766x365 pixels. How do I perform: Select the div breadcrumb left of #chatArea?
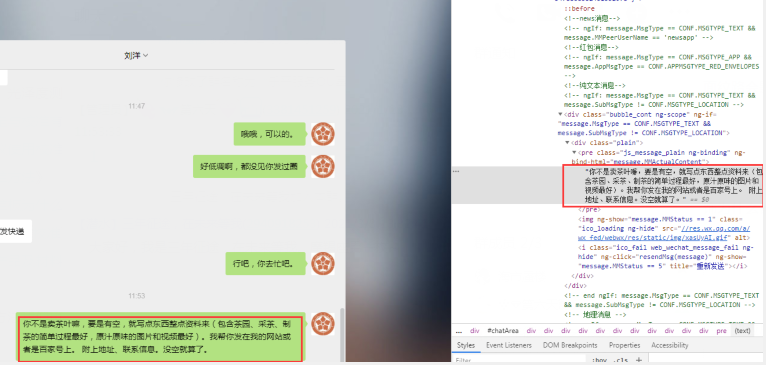[x=474, y=331]
